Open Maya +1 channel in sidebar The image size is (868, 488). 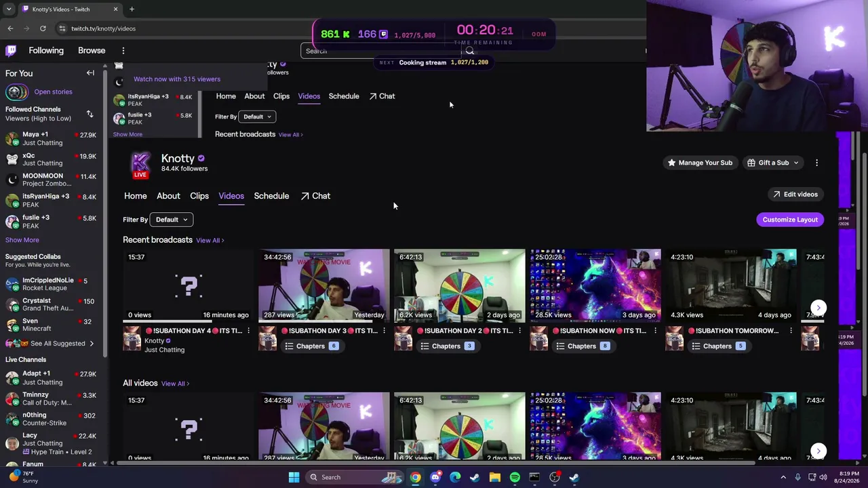tap(51, 138)
